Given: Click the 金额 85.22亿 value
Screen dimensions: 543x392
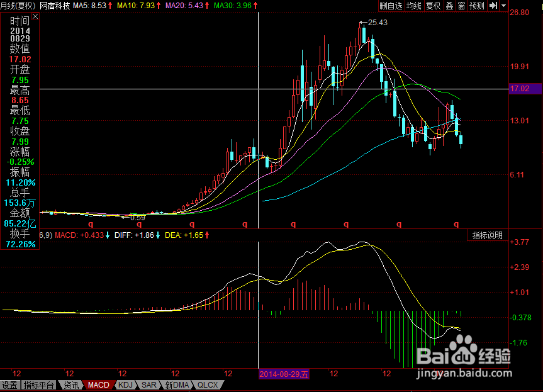Looking at the screenshot, I should click(x=20, y=223).
